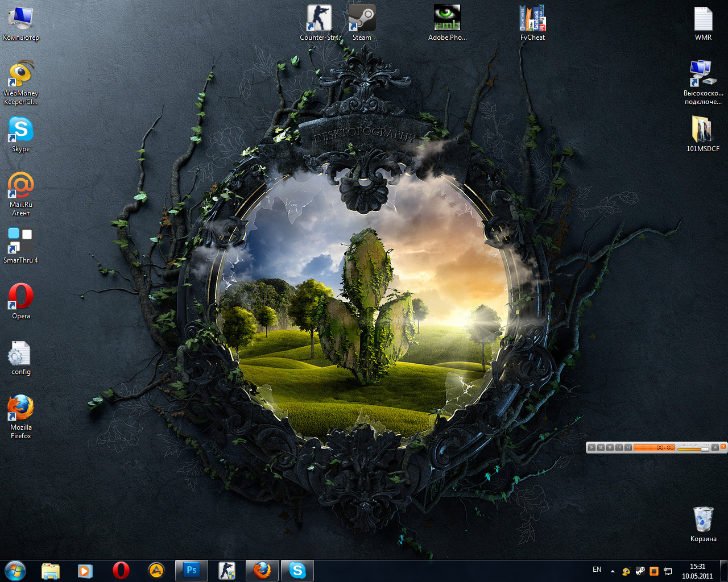Open Opera from the taskbar
The height and width of the screenshot is (582, 728).
(121, 570)
